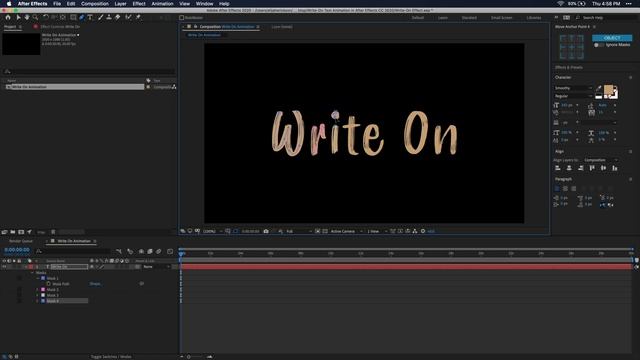
Task: Open viewer resolution Full dropdown
Action: pyautogui.click(x=298, y=231)
